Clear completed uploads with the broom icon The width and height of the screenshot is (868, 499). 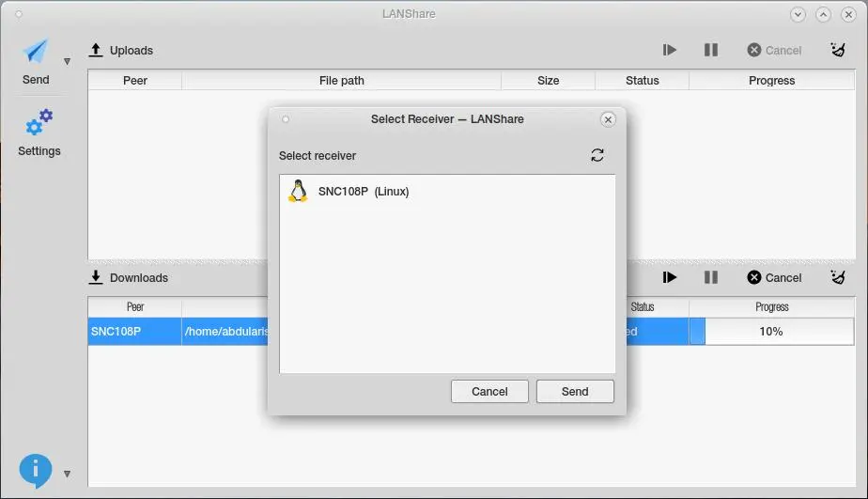(838, 50)
